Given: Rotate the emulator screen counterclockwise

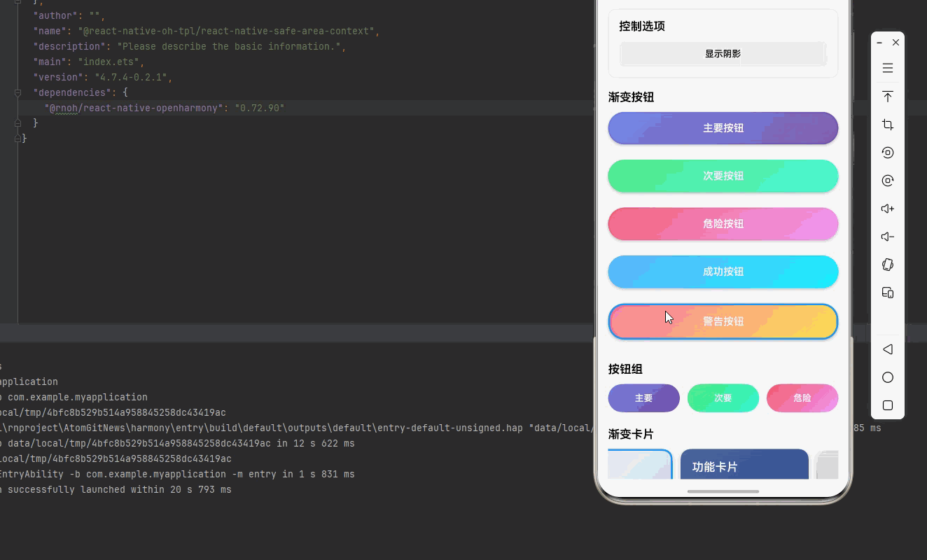Looking at the screenshot, I should pyautogui.click(x=888, y=153).
